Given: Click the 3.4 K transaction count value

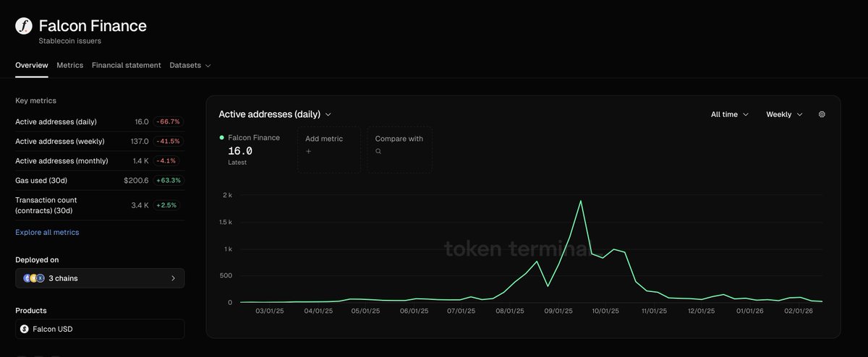Looking at the screenshot, I should [140, 205].
